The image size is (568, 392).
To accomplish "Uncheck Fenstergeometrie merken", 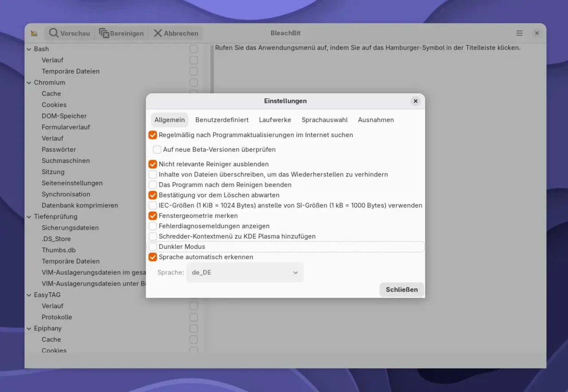I will pyautogui.click(x=153, y=216).
